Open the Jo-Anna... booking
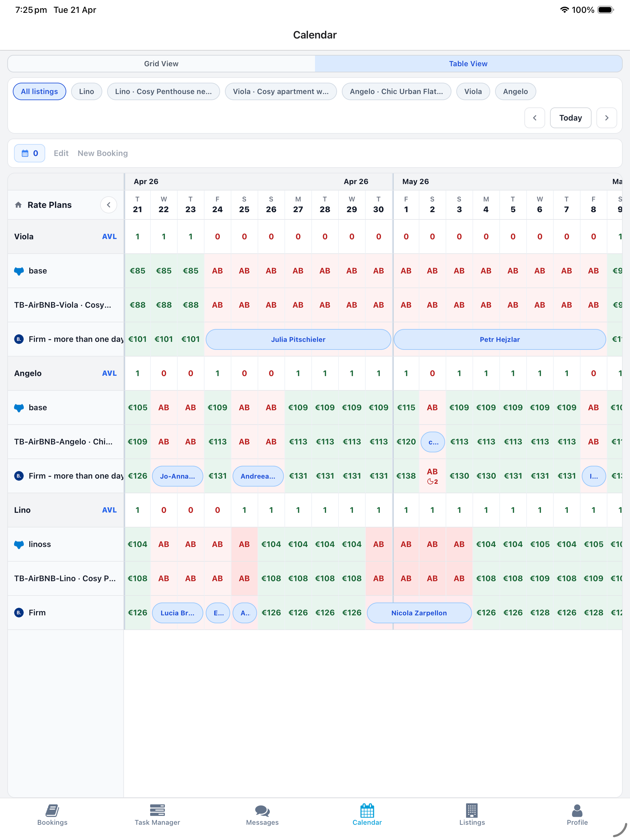630x840 pixels. pos(177,476)
